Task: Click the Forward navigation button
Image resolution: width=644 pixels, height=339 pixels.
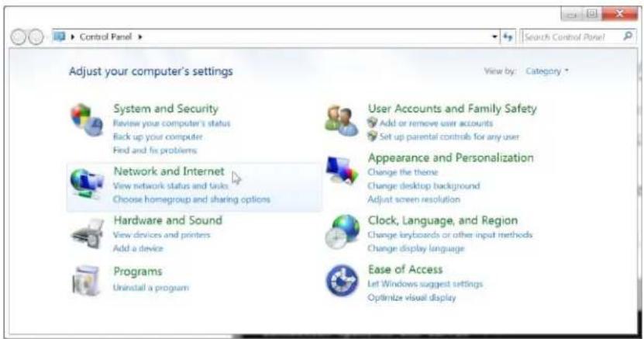Action: (36, 37)
